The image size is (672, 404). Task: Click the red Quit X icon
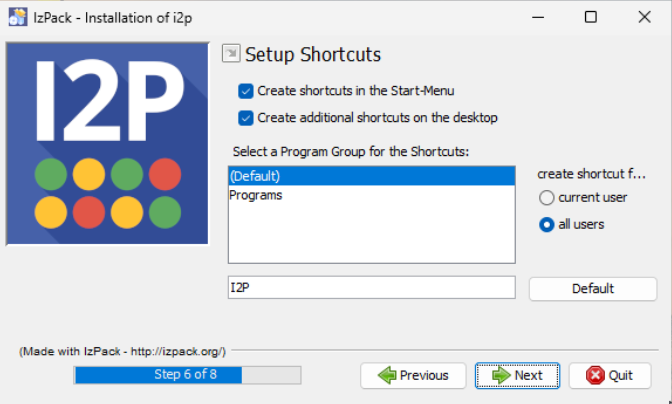coord(594,375)
